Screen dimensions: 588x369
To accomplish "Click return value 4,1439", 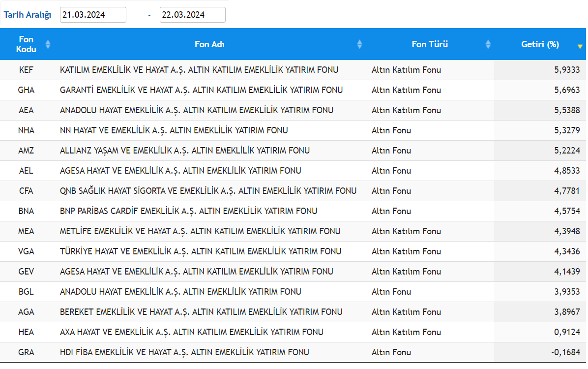I will pos(567,272).
